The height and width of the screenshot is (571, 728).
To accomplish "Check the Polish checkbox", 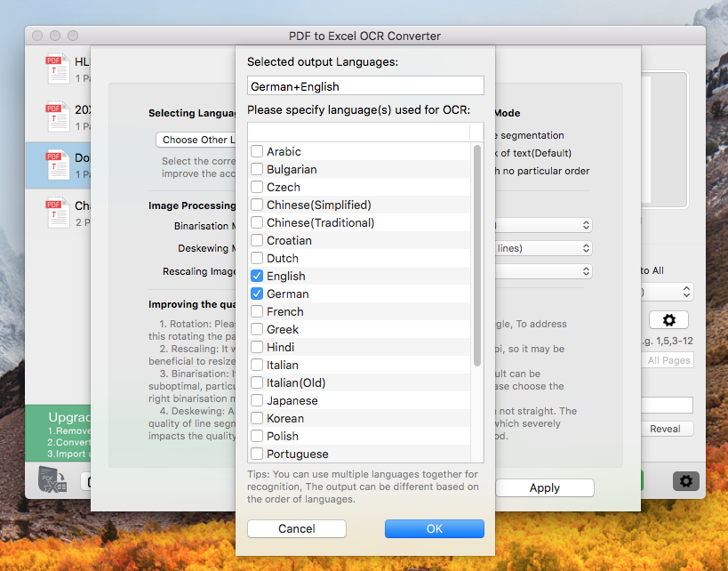I will [x=257, y=436].
